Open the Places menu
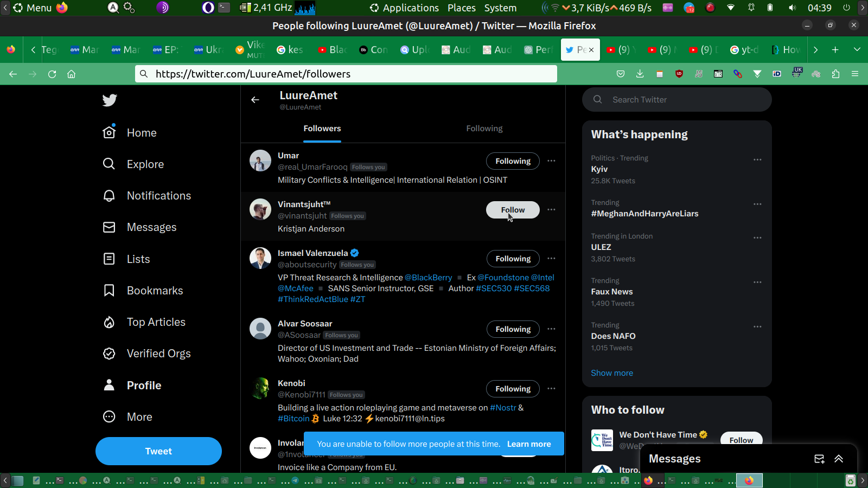This screenshot has height=488, width=868. (x=462, y=8)
